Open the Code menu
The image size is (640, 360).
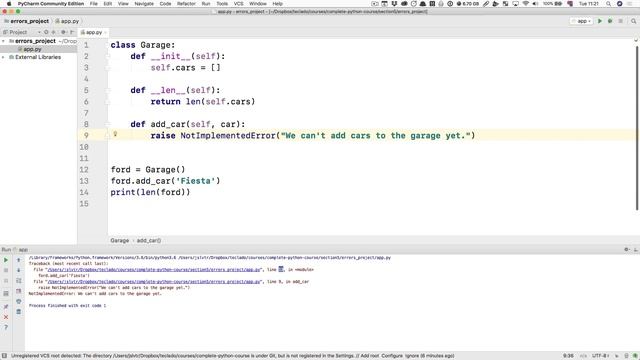coord(165,4)
